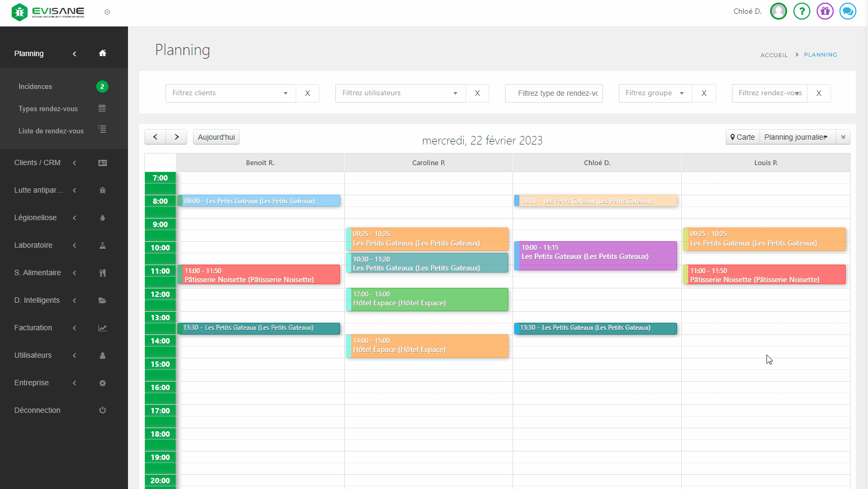Open Incidences in the sidebar
The image size is (868, 489).
click(35, 86)
